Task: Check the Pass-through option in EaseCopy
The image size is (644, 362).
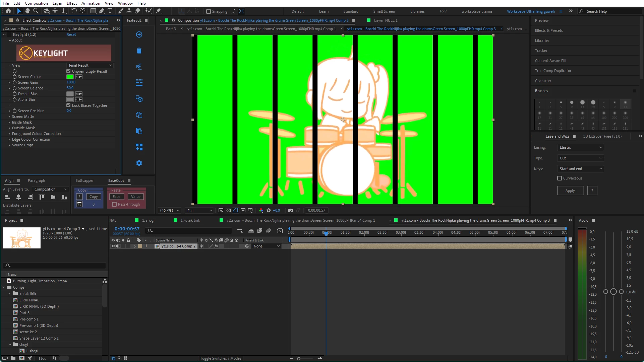Action: tap(114, 204)
